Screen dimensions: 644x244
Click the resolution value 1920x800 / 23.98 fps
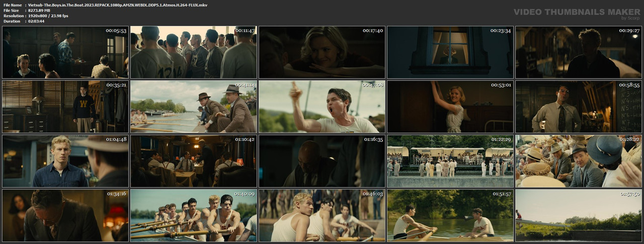point(48,16)
